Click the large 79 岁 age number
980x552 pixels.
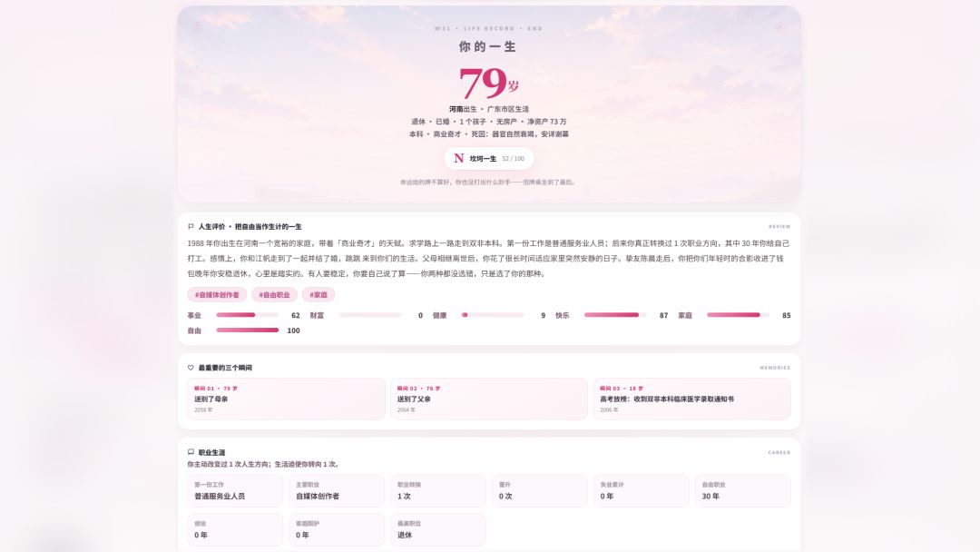[x=489, y=83]
